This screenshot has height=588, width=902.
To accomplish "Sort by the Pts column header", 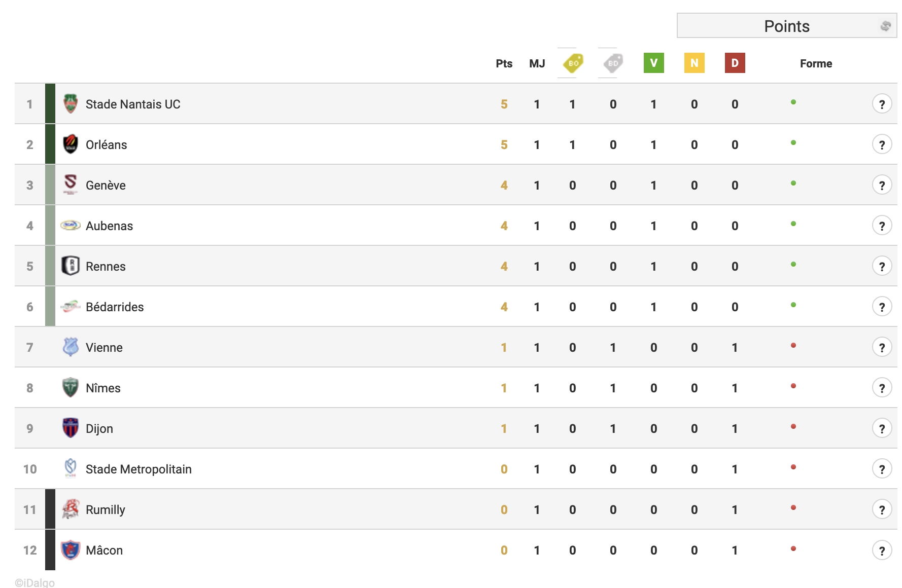I will click(504, 63).
